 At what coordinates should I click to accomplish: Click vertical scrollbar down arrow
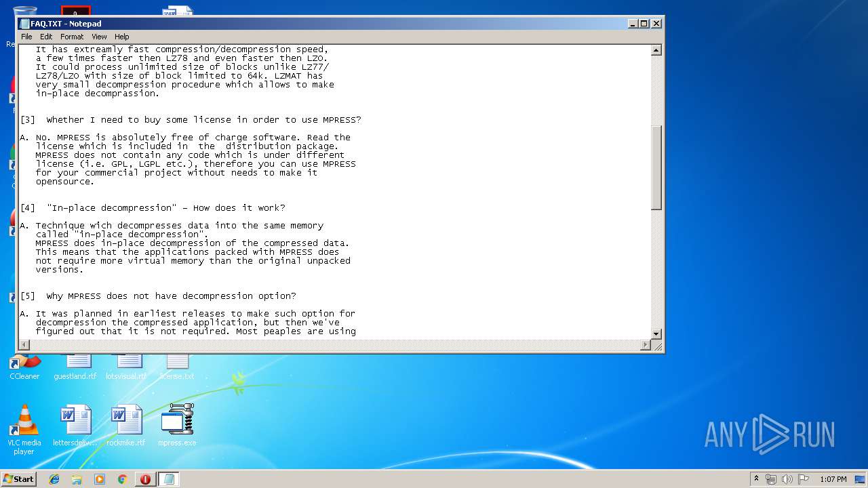coord(656,333)
